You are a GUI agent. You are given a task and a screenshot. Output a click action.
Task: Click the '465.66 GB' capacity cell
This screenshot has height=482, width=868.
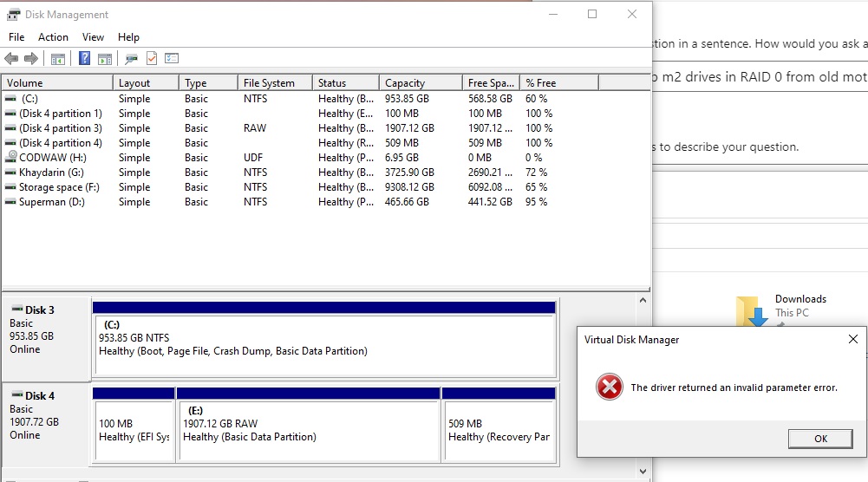click(x=407, y=202)
